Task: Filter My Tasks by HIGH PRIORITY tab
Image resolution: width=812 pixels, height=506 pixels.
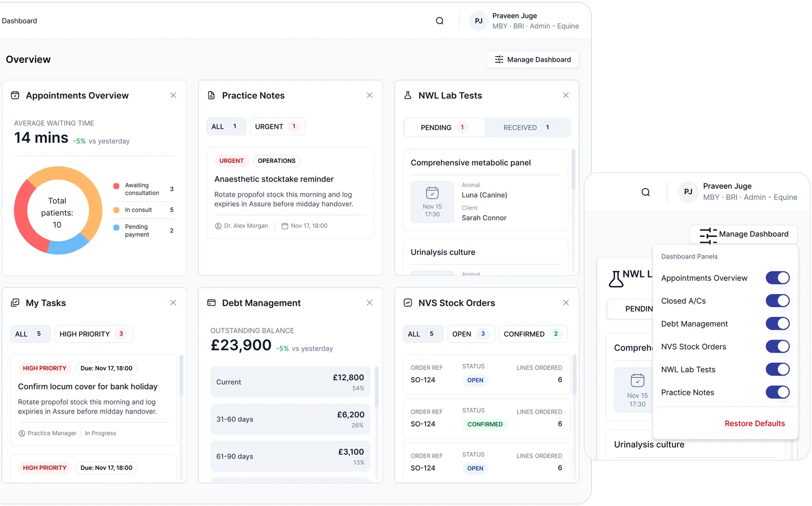Action: pos(94,334)
